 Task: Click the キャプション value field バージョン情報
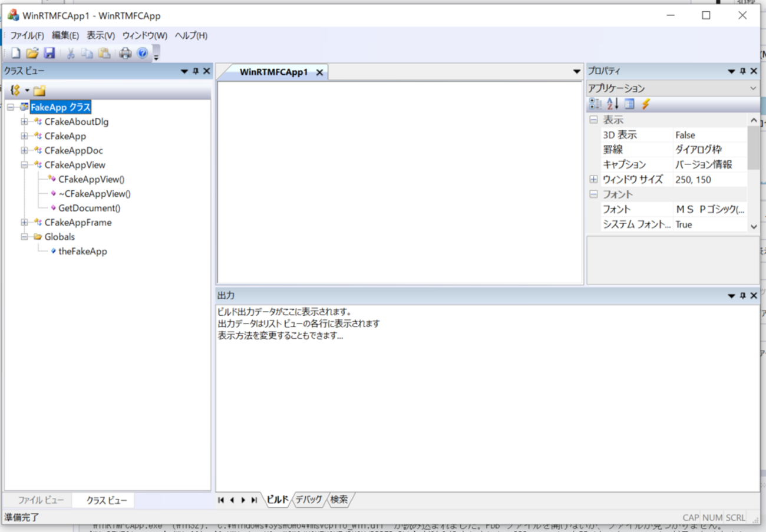[704, 165]
